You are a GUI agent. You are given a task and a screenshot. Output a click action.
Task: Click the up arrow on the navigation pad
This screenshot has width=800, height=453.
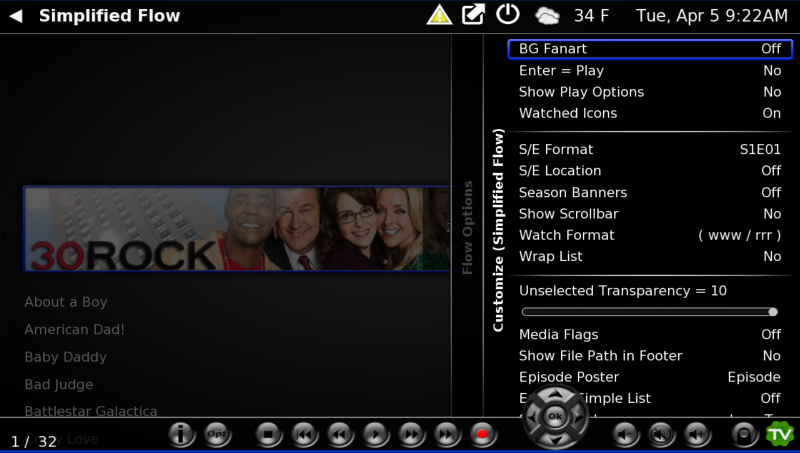[556, 394]
